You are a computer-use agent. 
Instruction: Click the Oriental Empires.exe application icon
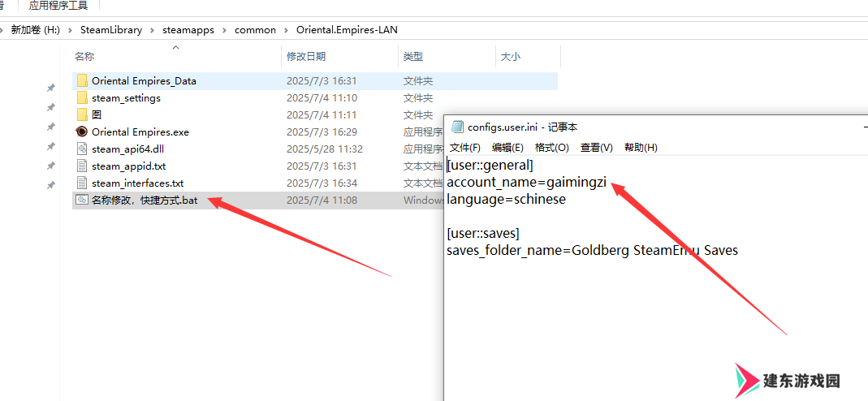tap(82, 132)
